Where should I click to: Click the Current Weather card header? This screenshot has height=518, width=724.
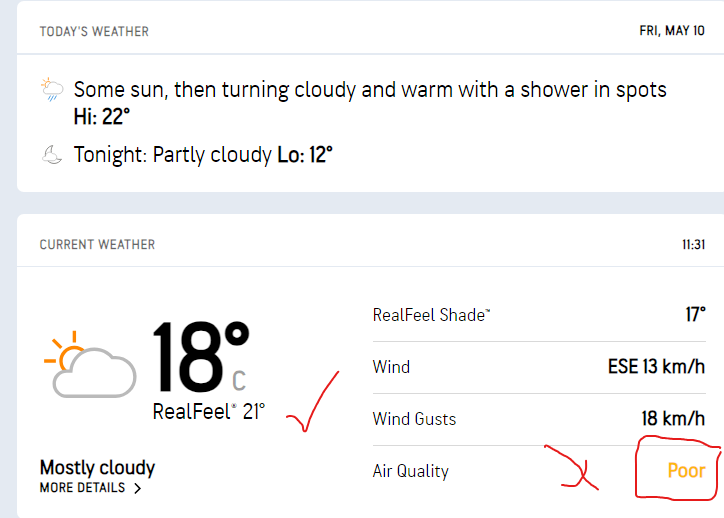point(97,244)
